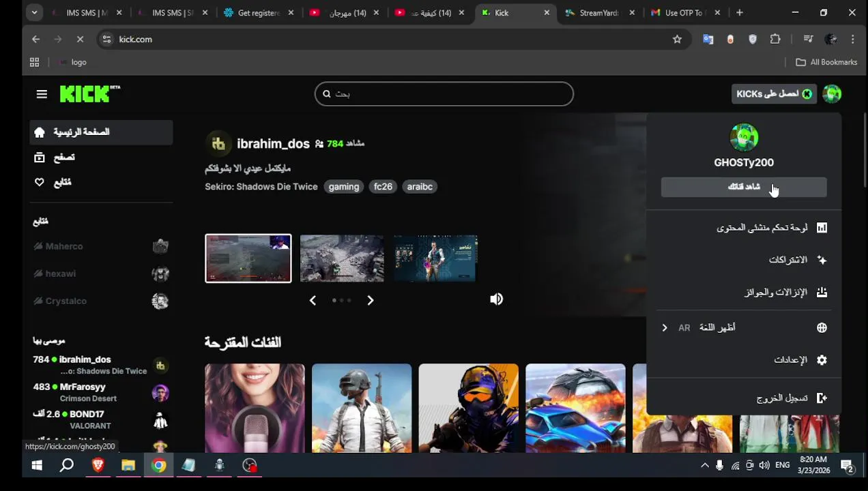This screenshot has width=868, height=491.
Task: Mute the featured stream volume
Action: 496,299
